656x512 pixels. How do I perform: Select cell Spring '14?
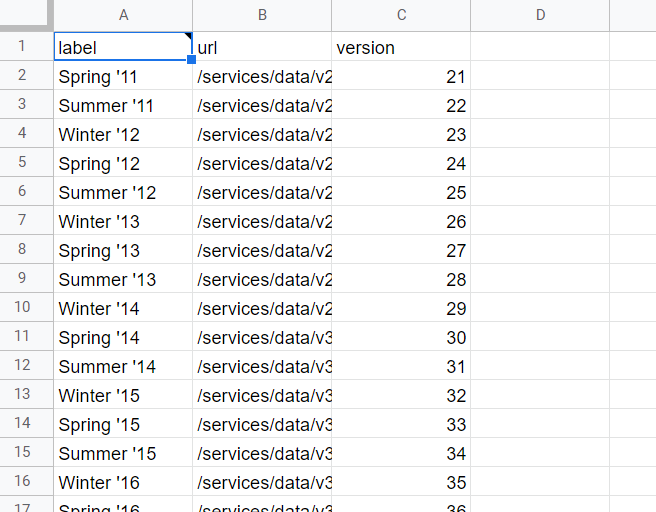click(123, 336)
